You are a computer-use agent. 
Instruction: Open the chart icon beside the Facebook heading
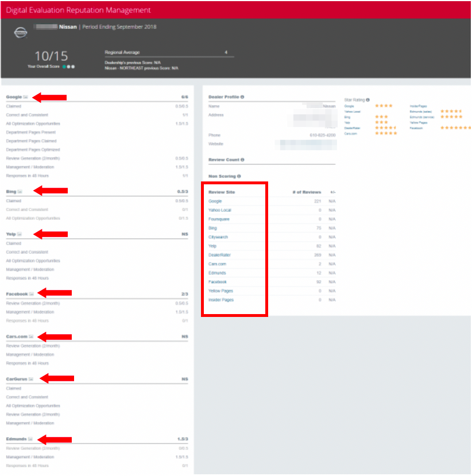tap(31, 294)
